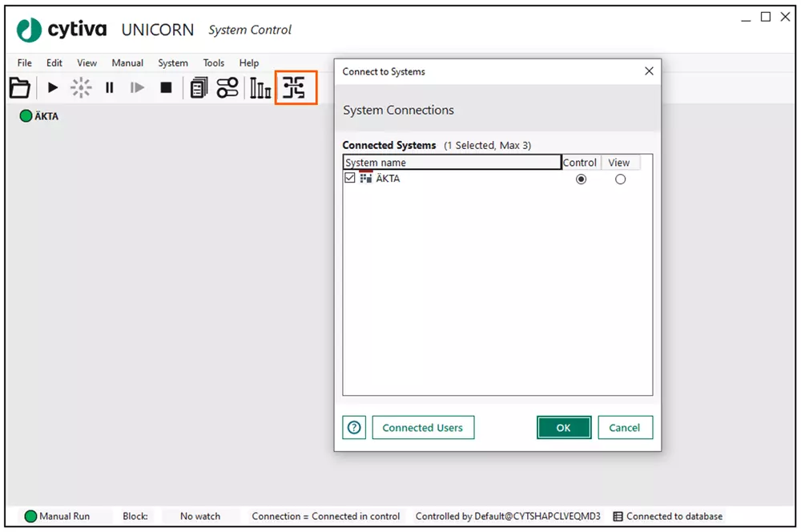This screenshot has height=532, width=801.
Task: Continue the run with the step-play icon
Action: 137,87
